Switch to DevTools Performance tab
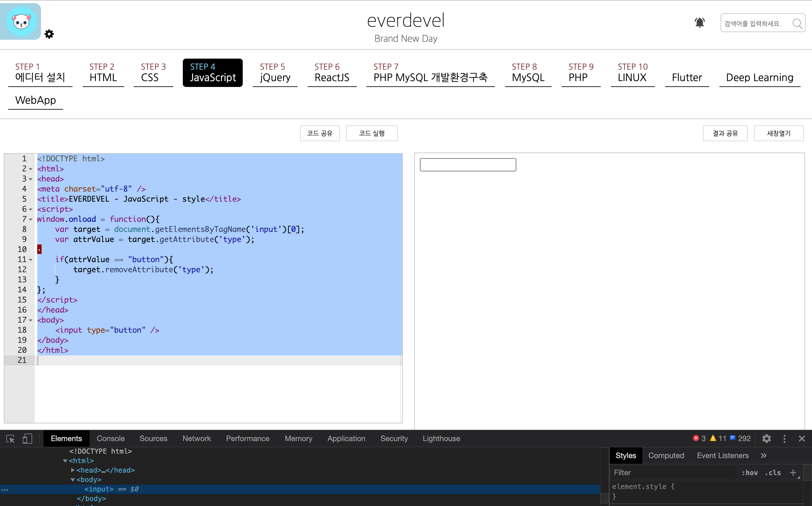Image resolution: width=812 pixels, height=506 pixels. 248,439
